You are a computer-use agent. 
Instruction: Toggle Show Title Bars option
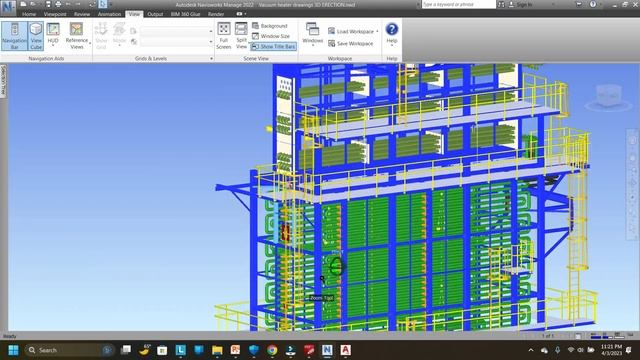(x=273, y=47)
